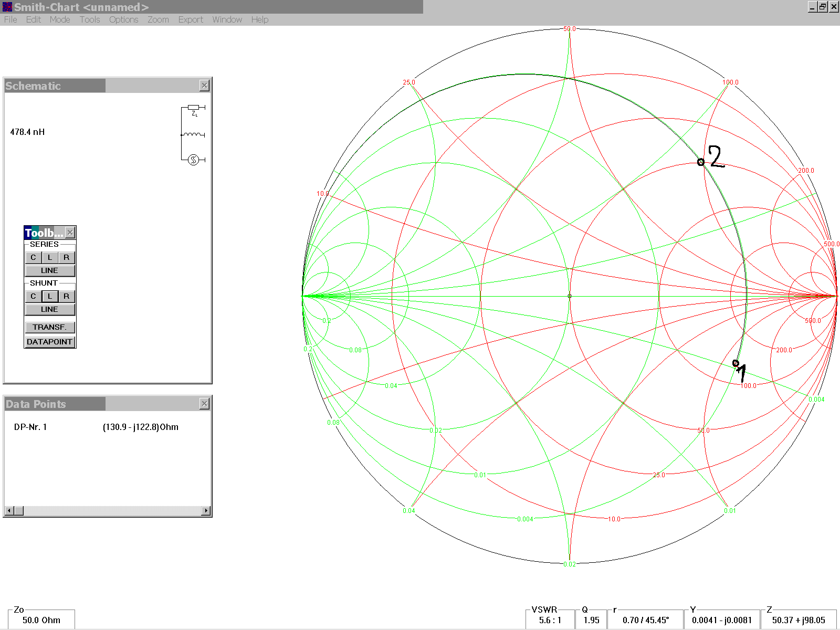
Task: Select the shunt inductor symbol in schematic
Action: 193,135
